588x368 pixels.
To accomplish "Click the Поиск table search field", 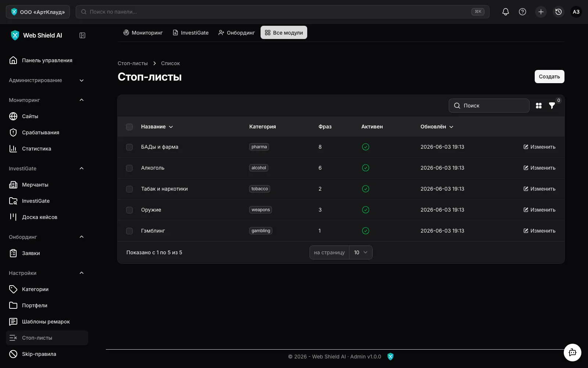I will point(489,106).
